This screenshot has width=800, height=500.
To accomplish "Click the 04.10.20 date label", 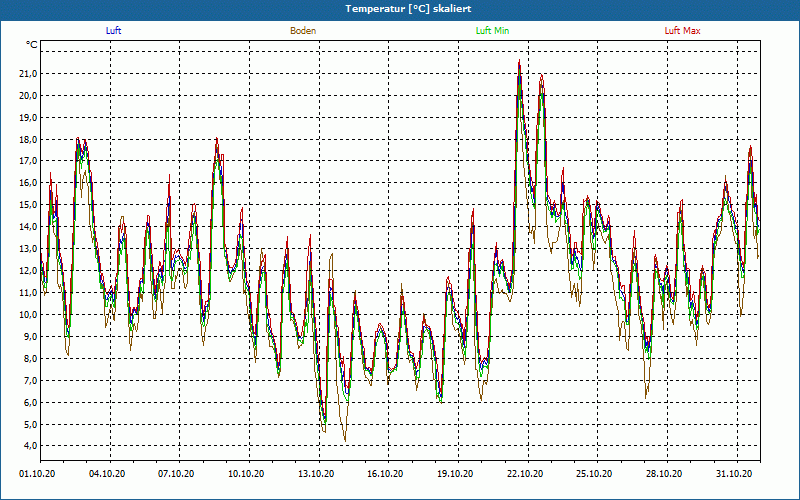I will pyautogui.click(x=107, y=474).
